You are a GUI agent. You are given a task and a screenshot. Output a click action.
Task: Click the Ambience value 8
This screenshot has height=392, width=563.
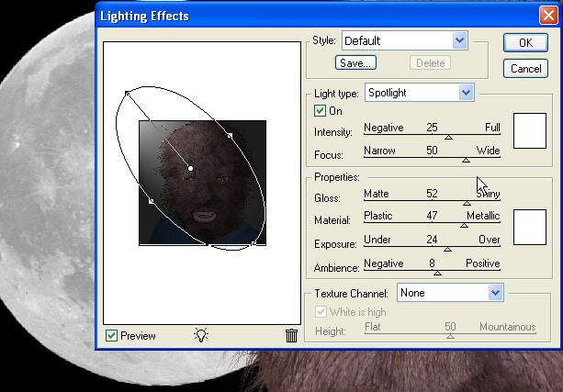pos(432,263)
